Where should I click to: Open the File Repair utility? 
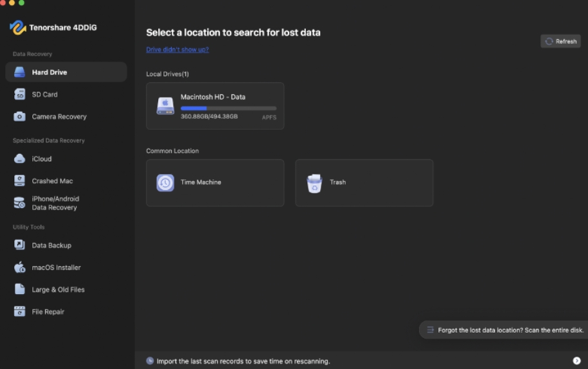(66, 311)
